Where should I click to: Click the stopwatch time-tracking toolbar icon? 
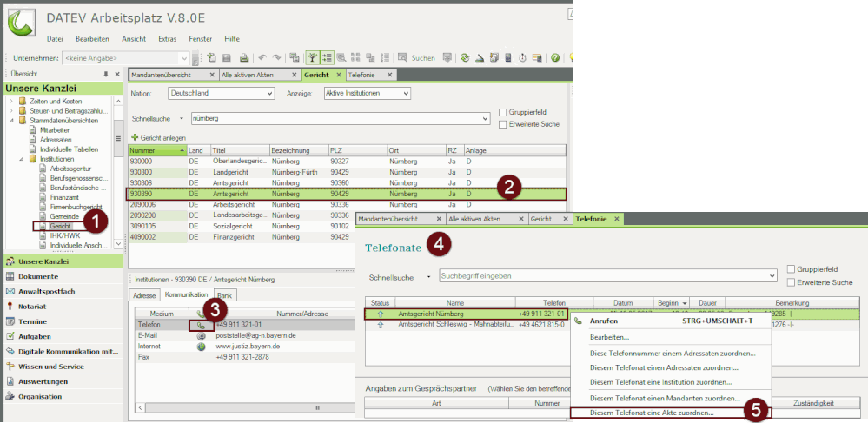coord(522,57)
